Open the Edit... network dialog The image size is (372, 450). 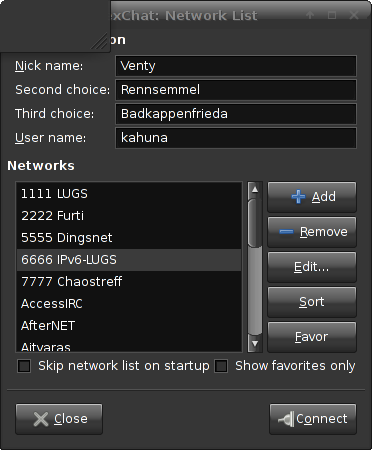click(312, 267)
